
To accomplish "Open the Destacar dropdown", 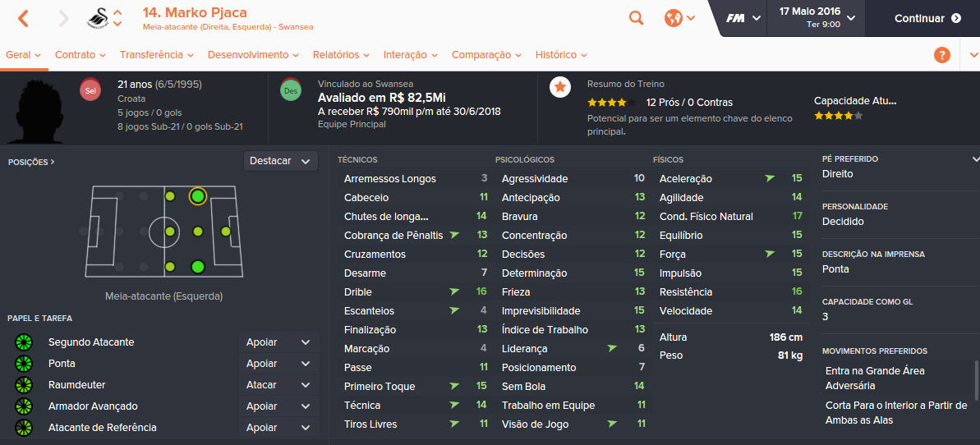I will [x=281, y=161].
